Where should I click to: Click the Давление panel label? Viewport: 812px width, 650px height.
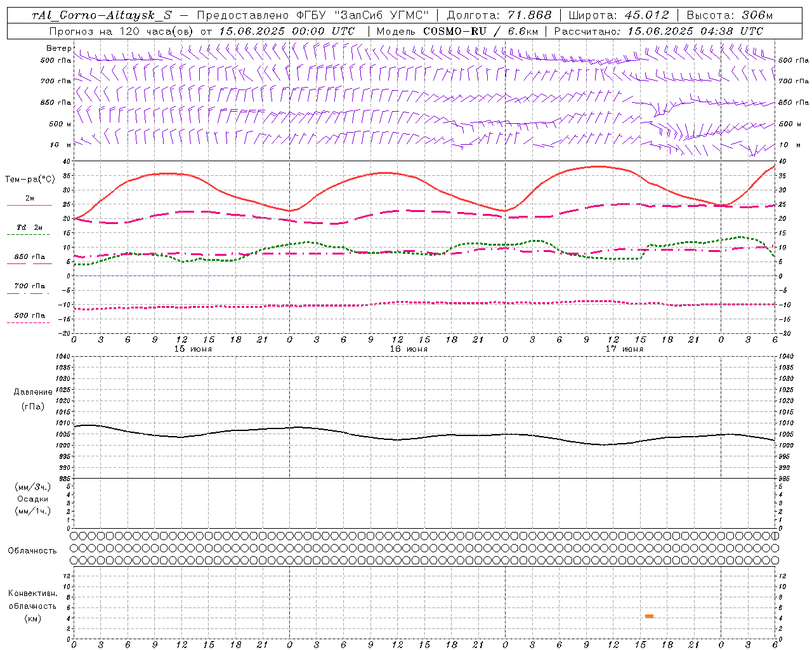click(33, 392)
